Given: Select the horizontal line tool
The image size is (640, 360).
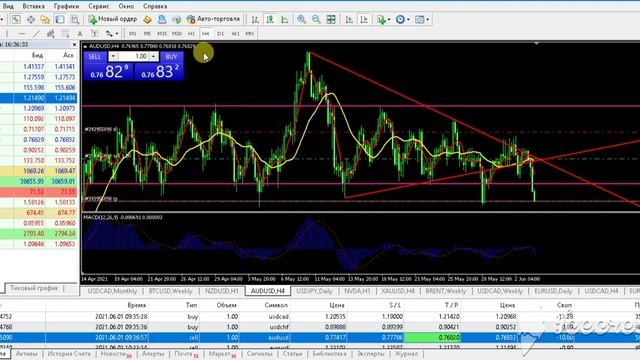Looking at the screenshot, I should click(x=22, y=33).
